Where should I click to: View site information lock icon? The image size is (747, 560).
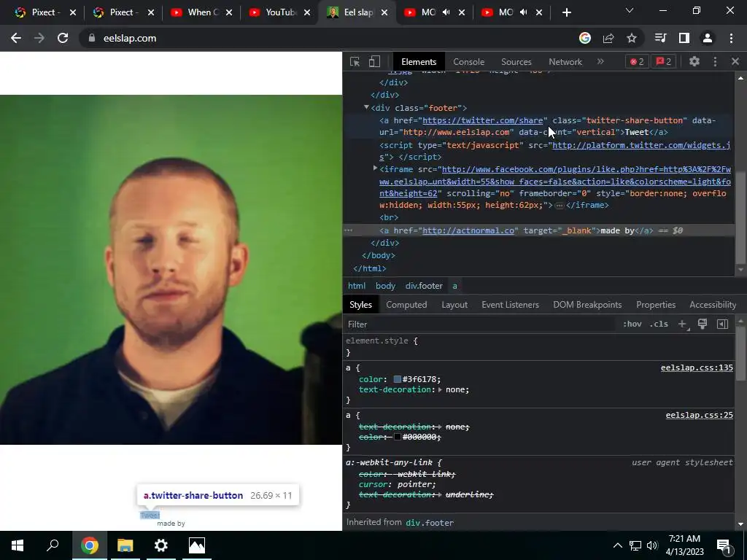[91, 38]
